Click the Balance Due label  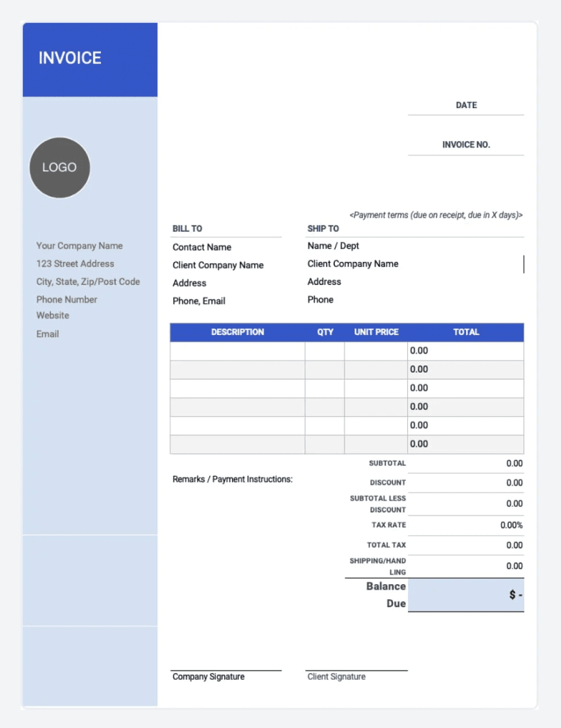(386, 595)
